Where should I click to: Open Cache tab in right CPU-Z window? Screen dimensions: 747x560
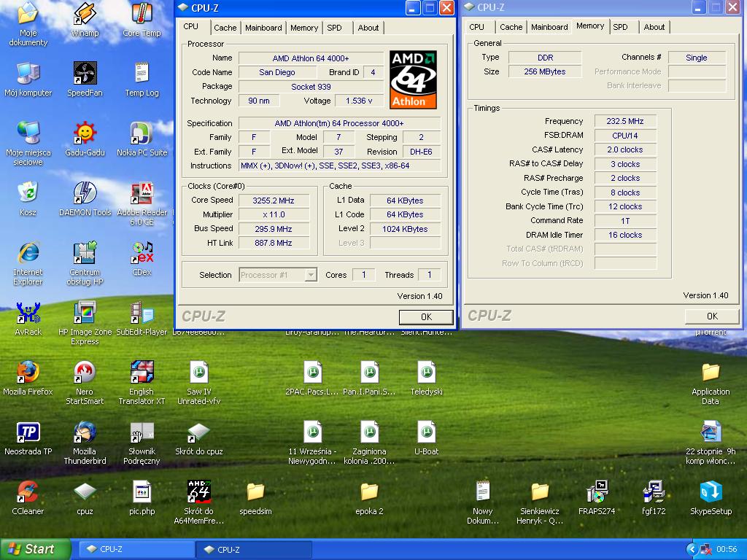511,27
